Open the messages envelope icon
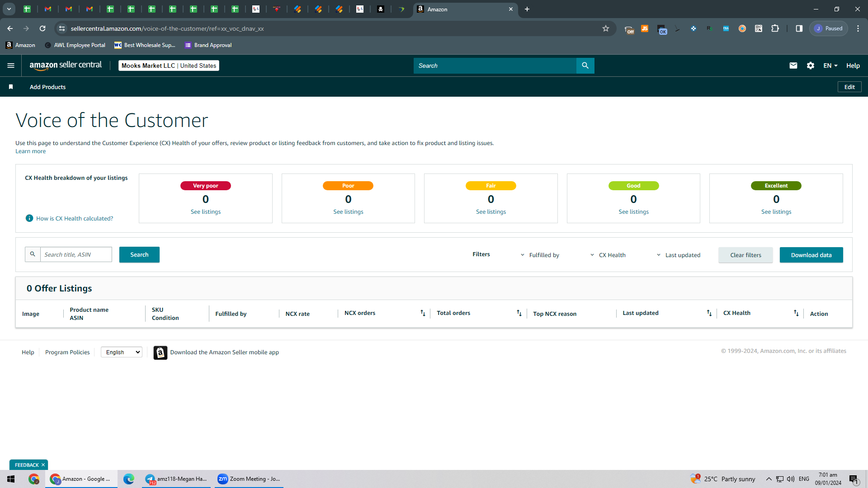 [793, 66]
